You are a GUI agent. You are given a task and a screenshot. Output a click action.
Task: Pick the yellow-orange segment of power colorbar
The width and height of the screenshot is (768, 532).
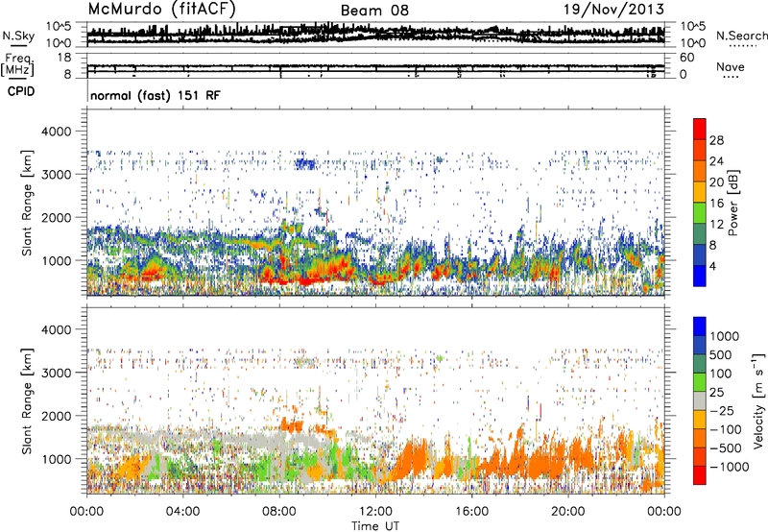[700, 192]
